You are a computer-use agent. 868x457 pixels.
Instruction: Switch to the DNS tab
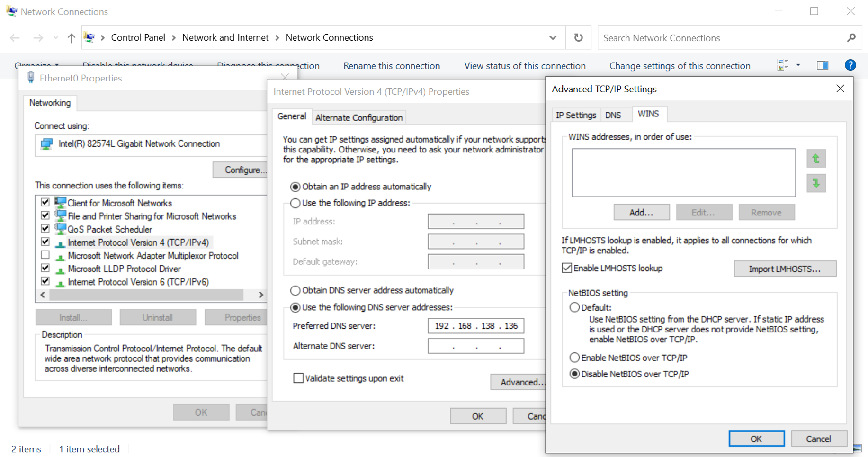(613, 115)
